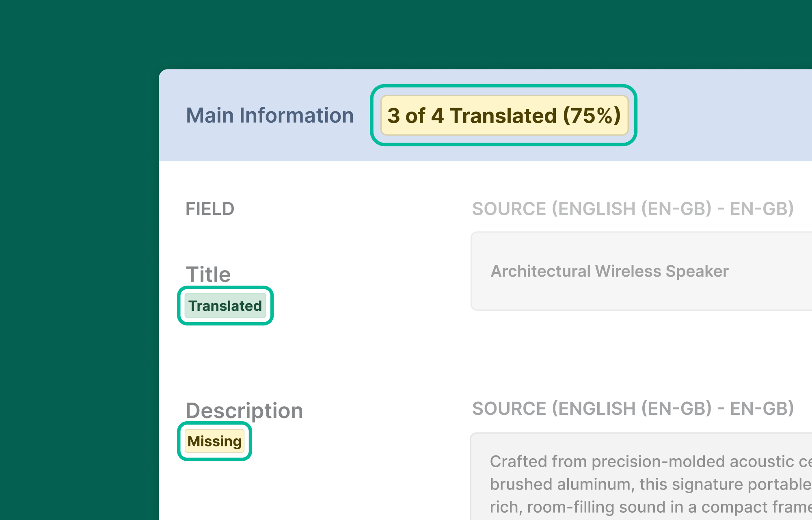Click the source language header above Title

(x=633, y=209)
